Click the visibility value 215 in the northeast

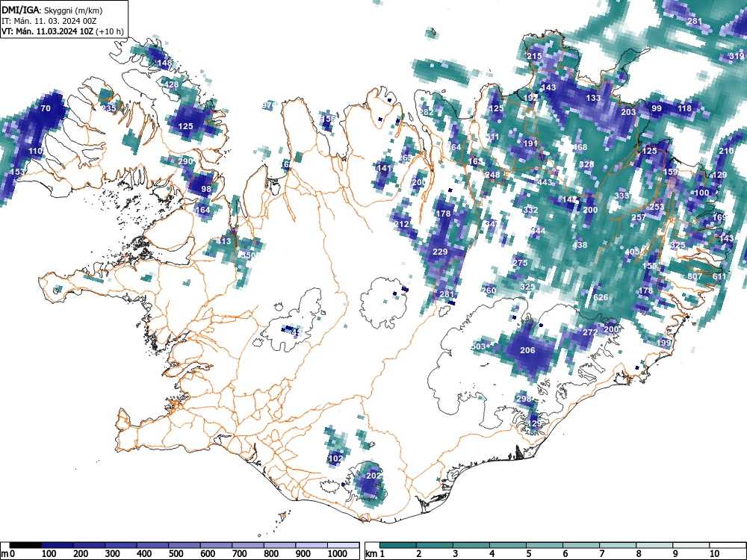point(534,56)
